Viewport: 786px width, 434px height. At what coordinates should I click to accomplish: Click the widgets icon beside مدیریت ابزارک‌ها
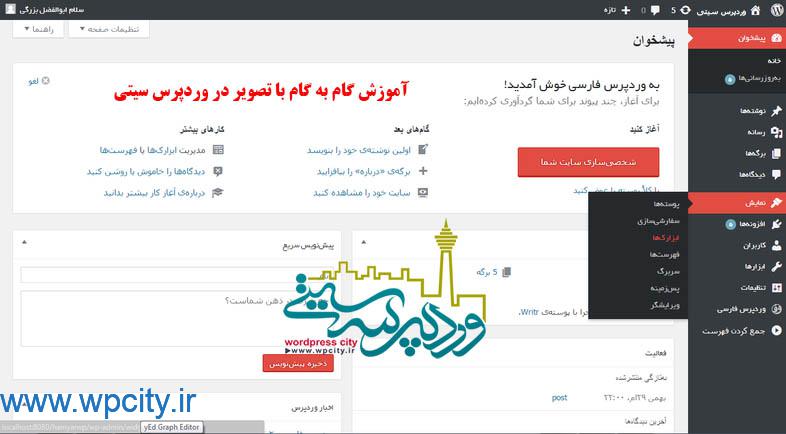coord(218,149)
